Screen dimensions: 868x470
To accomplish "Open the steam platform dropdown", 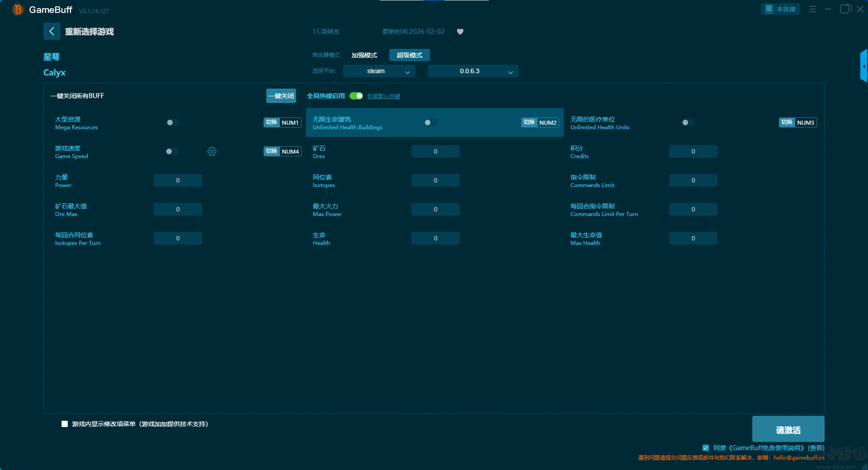I will pos(379,71).
